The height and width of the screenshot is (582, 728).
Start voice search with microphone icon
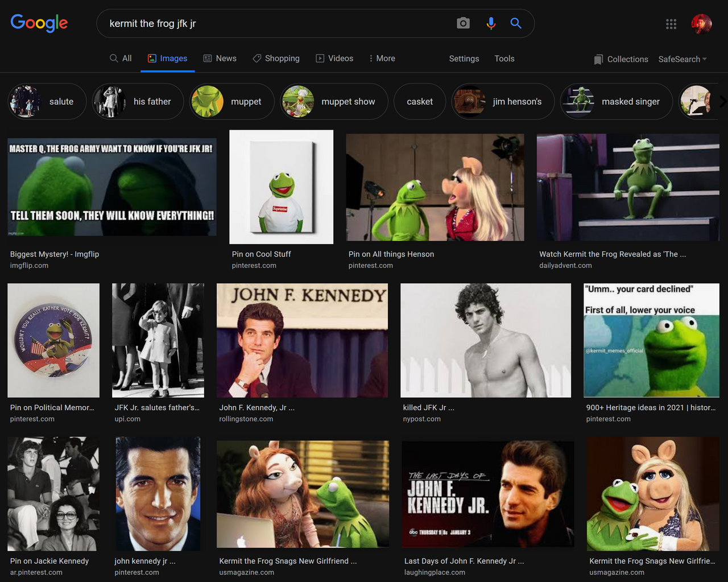[x=491, y=23]
